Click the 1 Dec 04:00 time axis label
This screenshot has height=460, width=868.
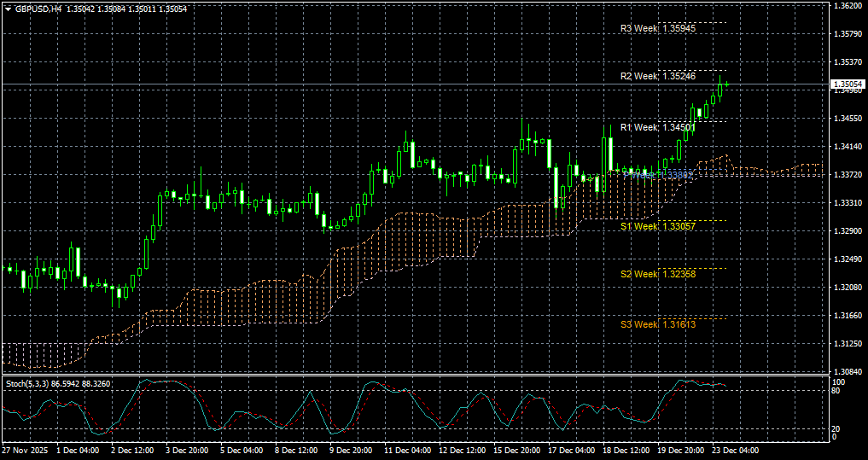[78, 451]
